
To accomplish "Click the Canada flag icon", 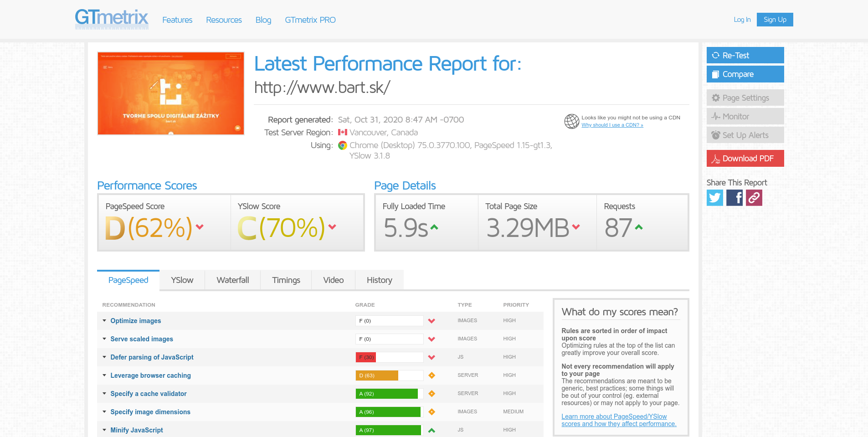I will (343, 132).
